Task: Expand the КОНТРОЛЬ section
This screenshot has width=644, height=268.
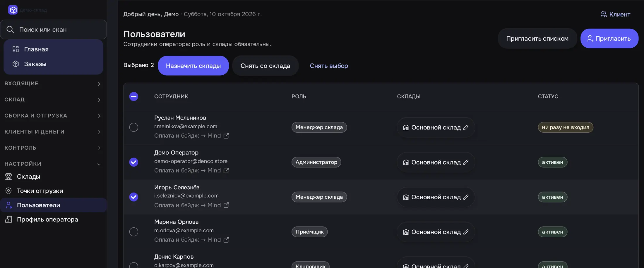Action: pos(53,148)
